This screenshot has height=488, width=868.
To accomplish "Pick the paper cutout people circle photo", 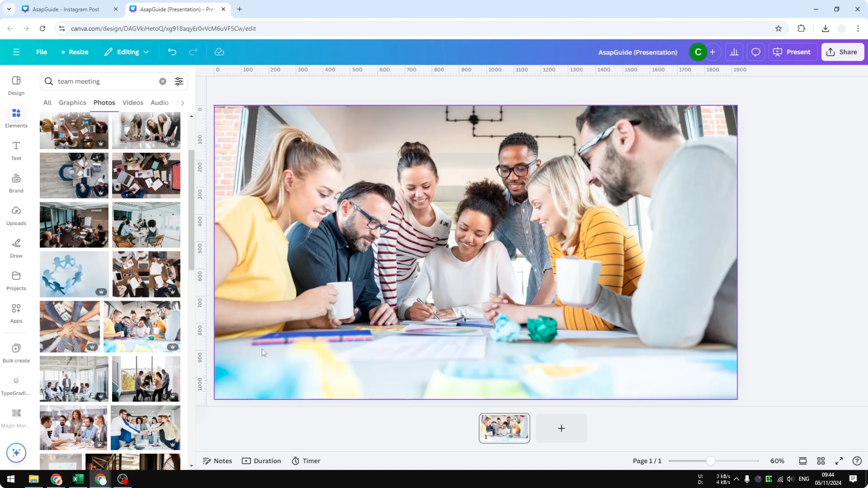I will coord(74,274).
